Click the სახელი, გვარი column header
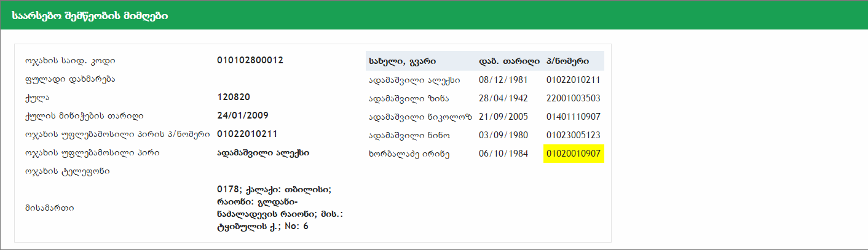This screenshot has width=868, height=250. pyautogui.click(x=402, y=61)
